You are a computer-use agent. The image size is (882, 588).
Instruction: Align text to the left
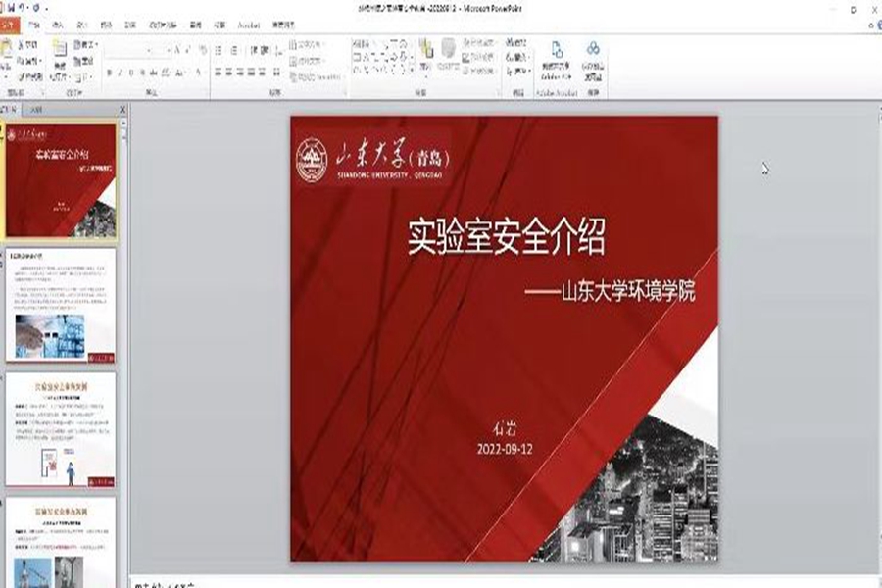pyautogui.click(x=219, y=72)
